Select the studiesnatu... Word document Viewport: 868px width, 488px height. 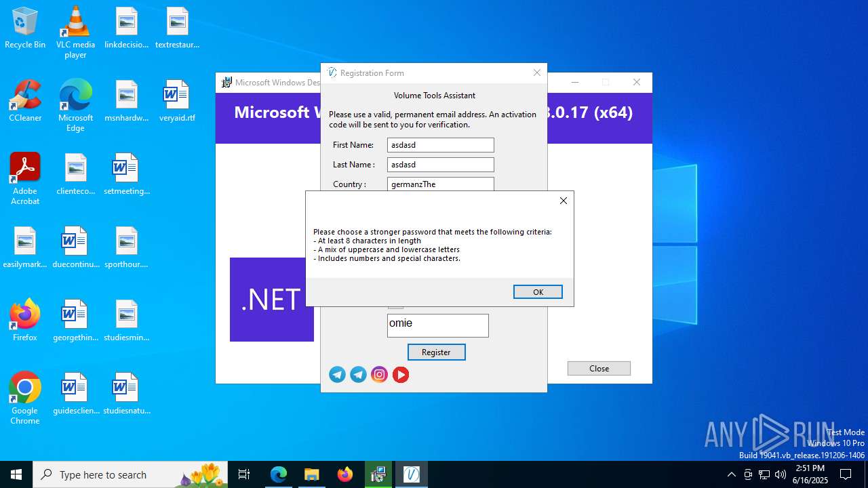[x=126, y=394]
